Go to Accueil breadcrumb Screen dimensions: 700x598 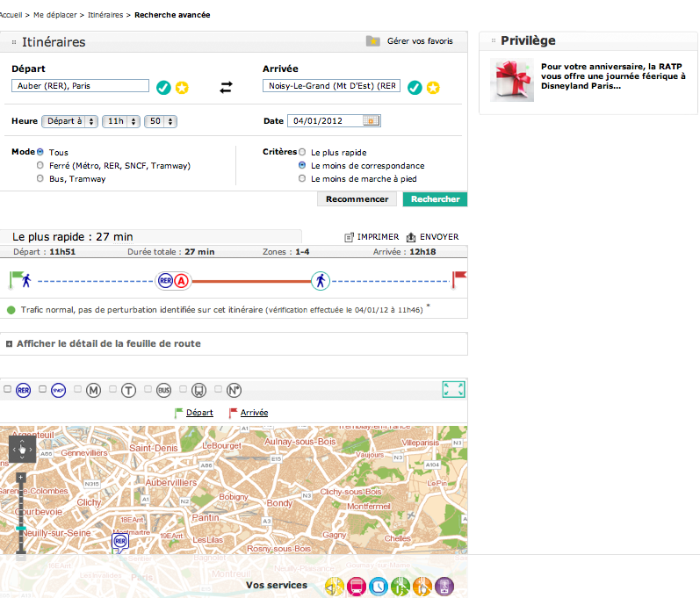click(x=11, y=15)
